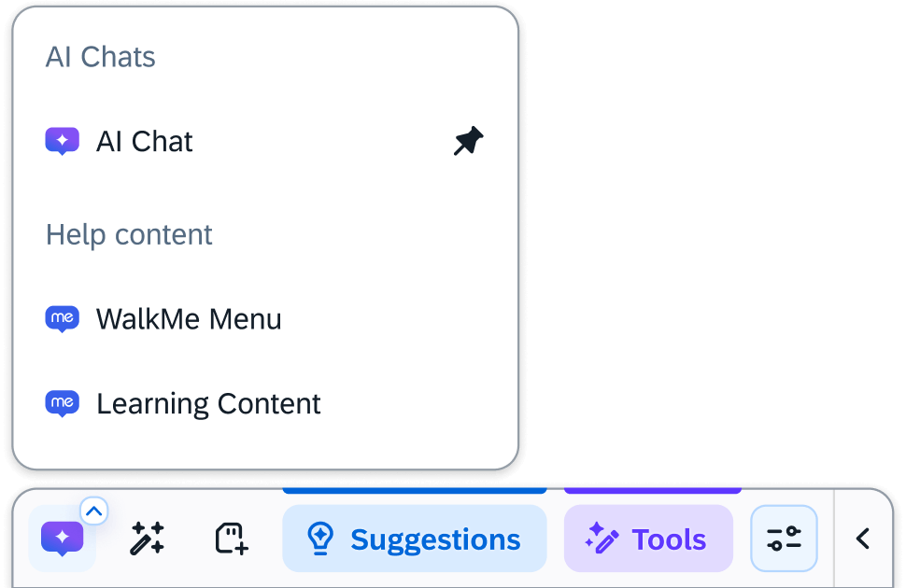Expand the AI Chats section

[x=100, y=56]
